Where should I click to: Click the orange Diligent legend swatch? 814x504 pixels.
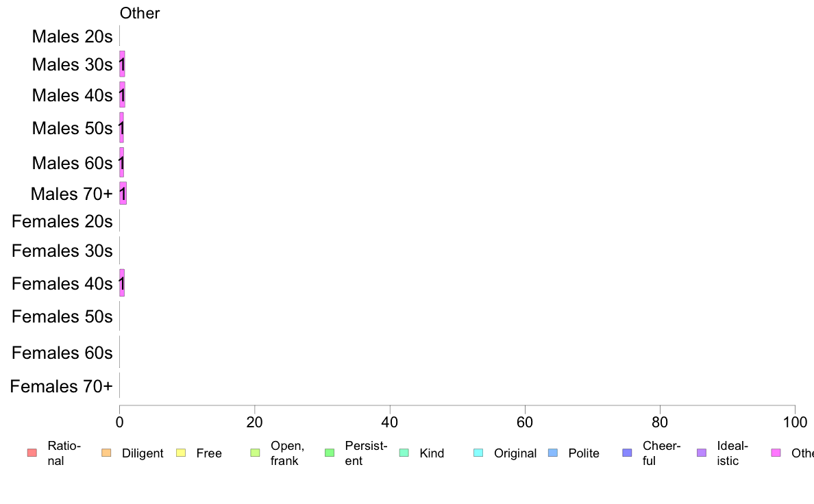106,453
